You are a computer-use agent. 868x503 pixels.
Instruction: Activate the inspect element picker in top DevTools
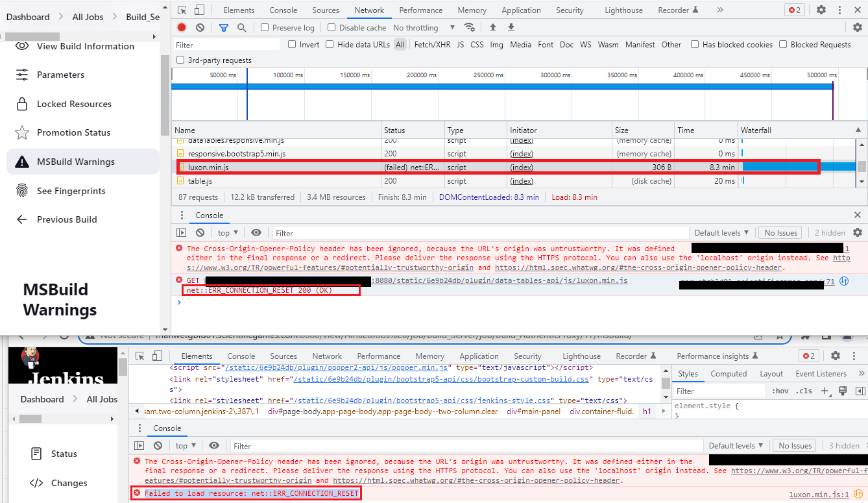click(182, 10)
